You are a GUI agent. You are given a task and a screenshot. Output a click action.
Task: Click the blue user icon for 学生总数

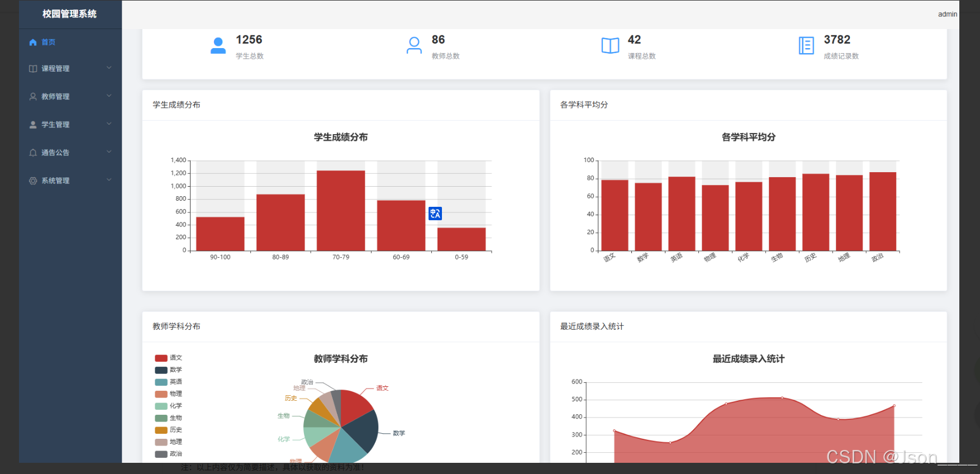(x=218, y=45)
